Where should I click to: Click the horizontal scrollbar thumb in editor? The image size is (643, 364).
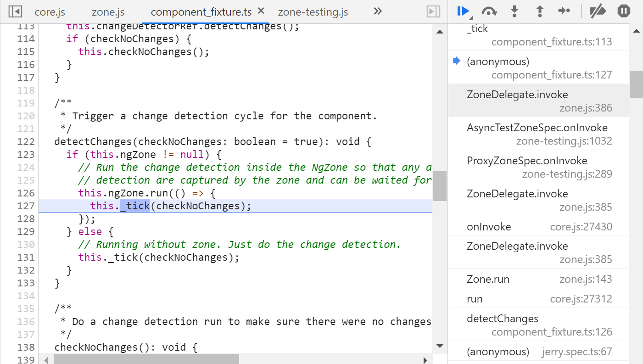coord(146,358)
